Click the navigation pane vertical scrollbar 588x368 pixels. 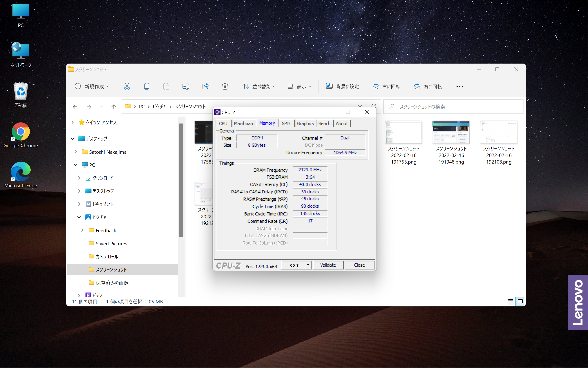181,180
